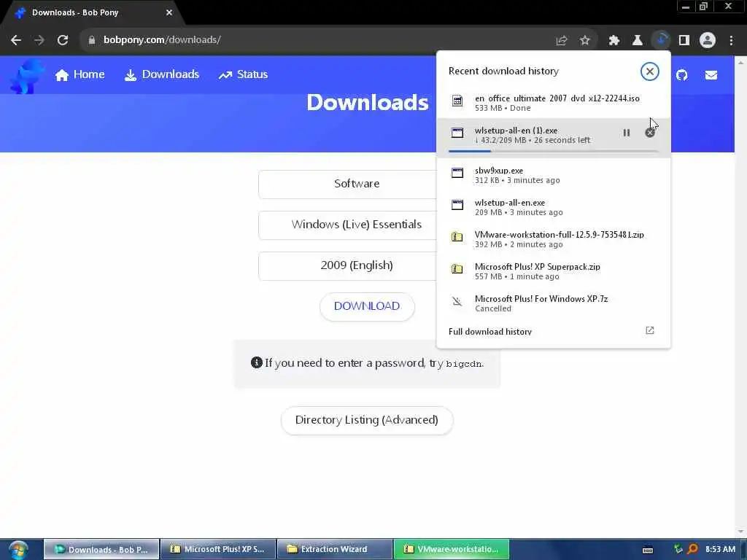The height and width of the screenshot is (560, 747).
Task: View site information via the lock icon
Action: point(91,40)
